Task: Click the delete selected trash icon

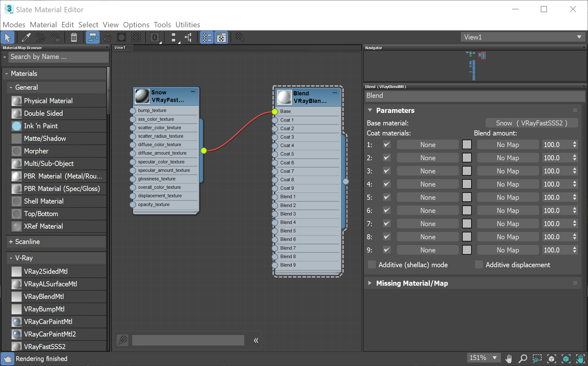Action: (74, 37)
